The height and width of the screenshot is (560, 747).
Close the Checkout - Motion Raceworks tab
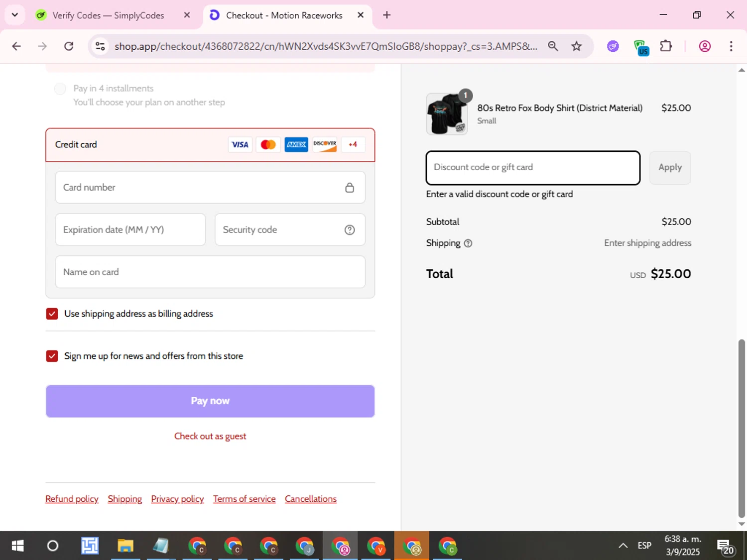(x=361, y=15)
